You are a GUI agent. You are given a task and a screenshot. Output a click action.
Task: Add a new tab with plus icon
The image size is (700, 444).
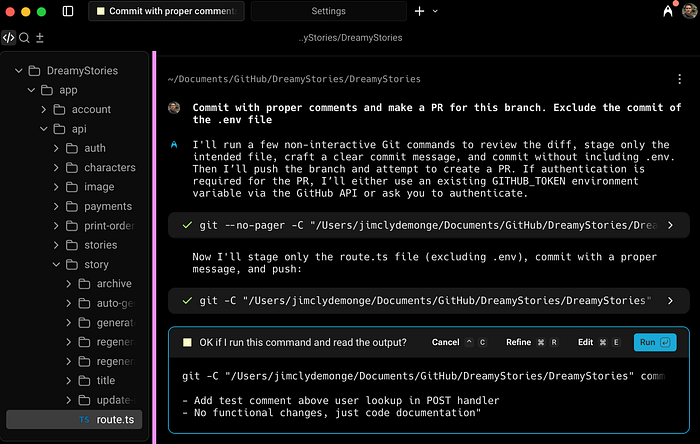point(419,11)
